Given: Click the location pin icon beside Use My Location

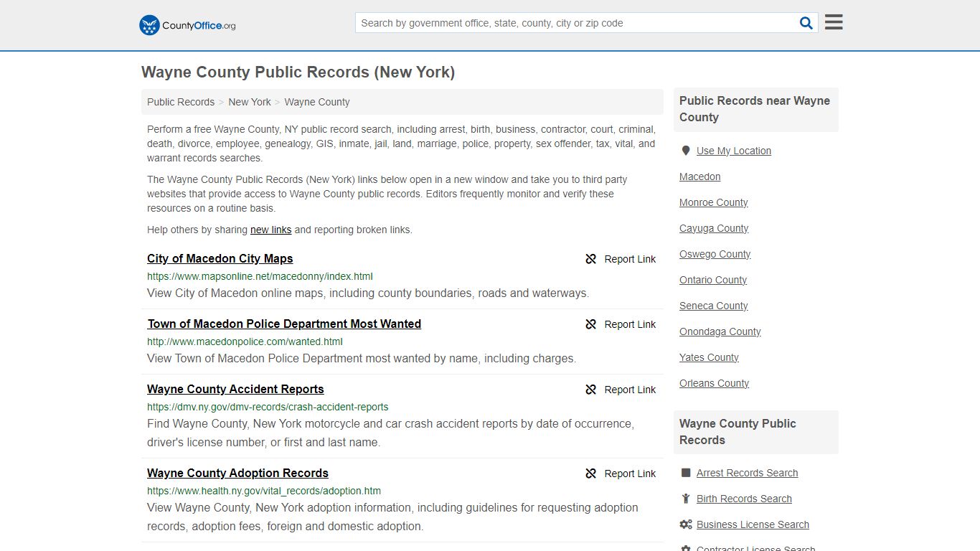Looking at the screenshot, I should 686,151.
